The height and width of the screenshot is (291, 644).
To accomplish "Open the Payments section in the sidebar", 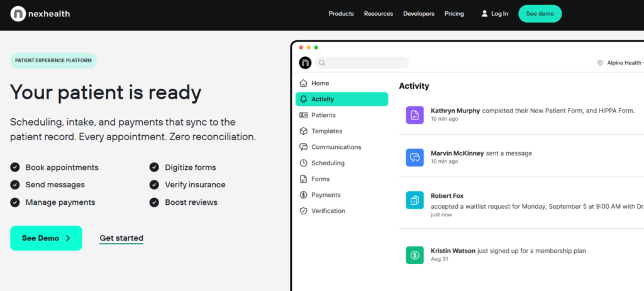I will point(341,195).
